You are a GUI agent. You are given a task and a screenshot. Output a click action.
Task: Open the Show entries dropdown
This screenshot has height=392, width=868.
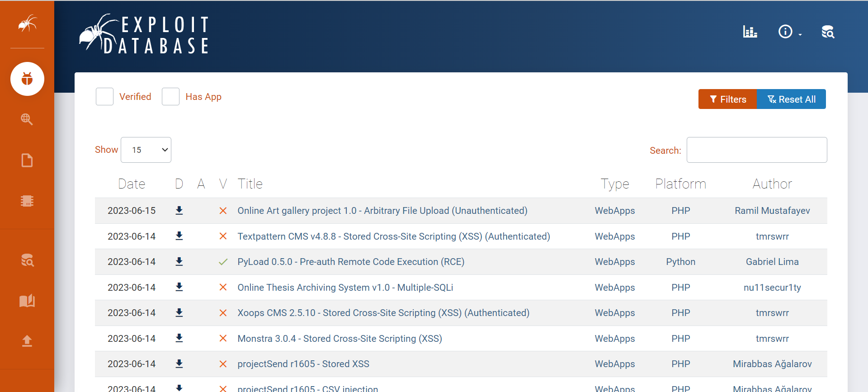pos(146,150)
